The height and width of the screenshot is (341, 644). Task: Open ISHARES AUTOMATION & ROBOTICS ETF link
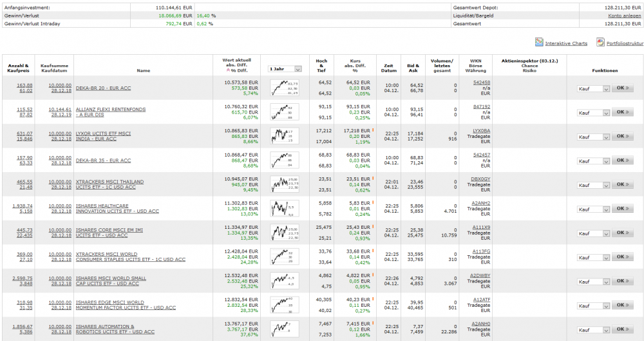[115, 329]
